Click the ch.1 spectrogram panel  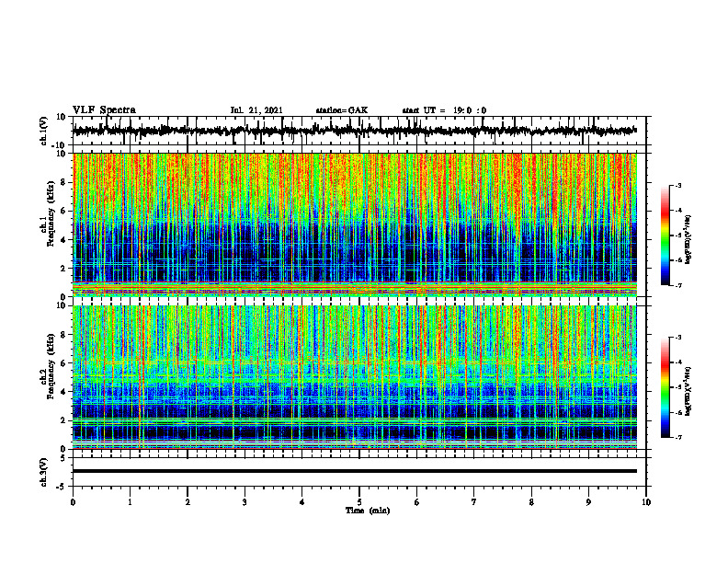(355, 224)
